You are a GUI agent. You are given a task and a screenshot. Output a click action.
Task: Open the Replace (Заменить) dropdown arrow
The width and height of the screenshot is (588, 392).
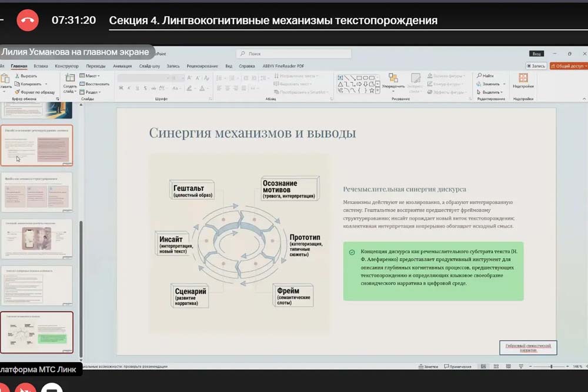504,84
